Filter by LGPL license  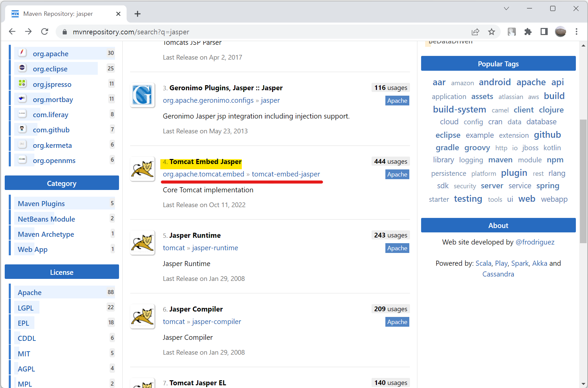point(26,308)
